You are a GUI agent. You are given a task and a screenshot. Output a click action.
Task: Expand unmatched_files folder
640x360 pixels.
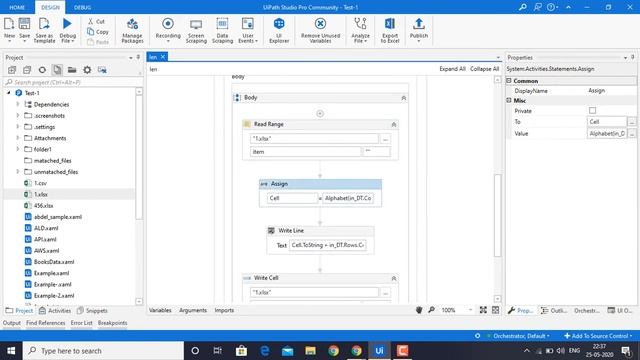[18, 171]
